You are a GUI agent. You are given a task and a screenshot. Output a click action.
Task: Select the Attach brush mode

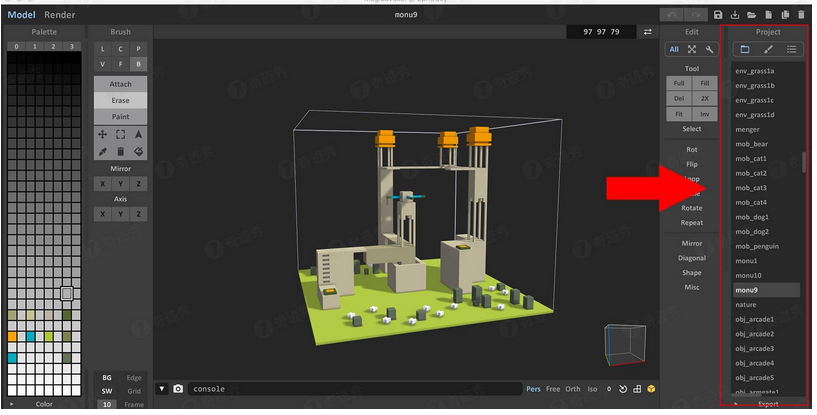120,84
